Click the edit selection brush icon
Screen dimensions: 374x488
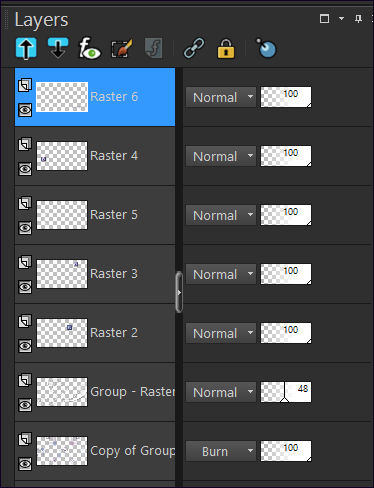121,49
